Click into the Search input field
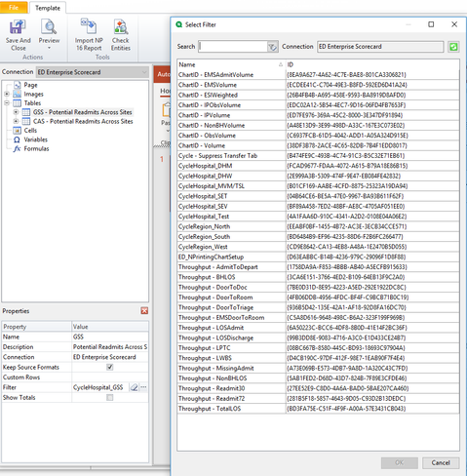This screenshot has height=476, width=467. click(233, 47)
